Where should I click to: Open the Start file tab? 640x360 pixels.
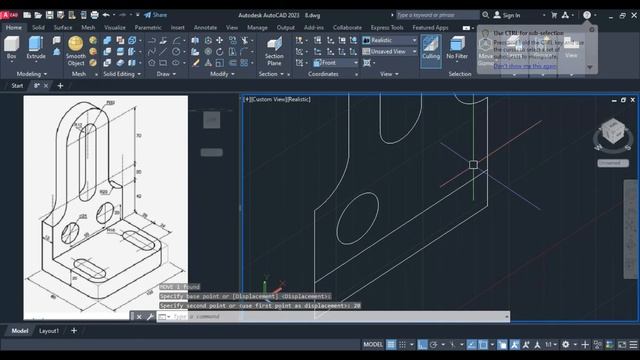(x=17, y=86)
